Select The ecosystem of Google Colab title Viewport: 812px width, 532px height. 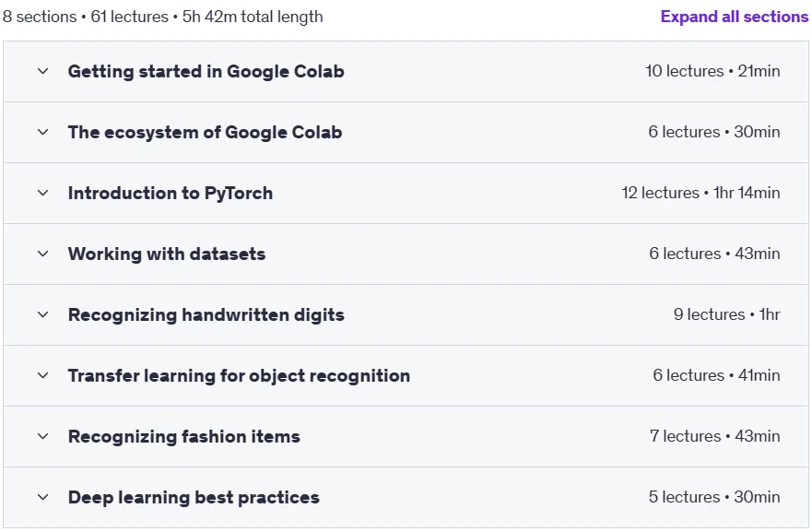[x=205, y=132]
